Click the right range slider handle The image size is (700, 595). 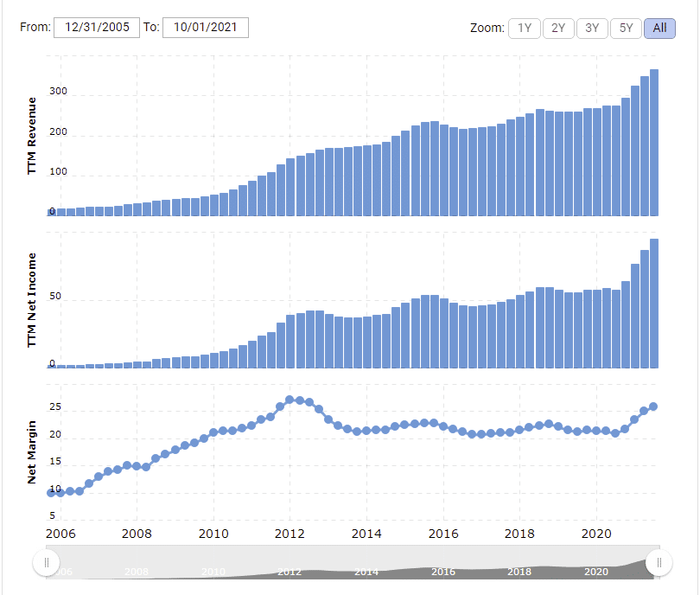click(659, 564)
